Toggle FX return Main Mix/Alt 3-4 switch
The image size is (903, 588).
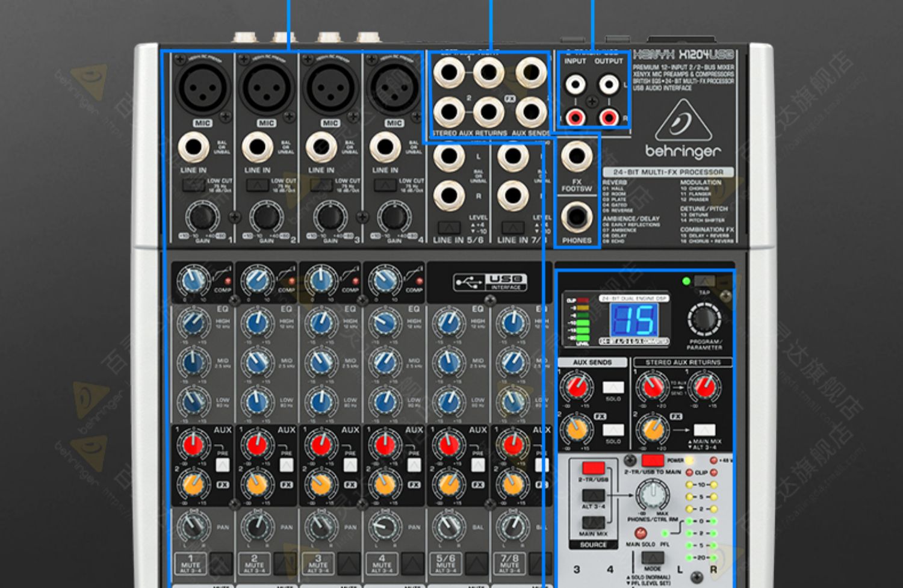pyautogui.click(x=704, y=430)
